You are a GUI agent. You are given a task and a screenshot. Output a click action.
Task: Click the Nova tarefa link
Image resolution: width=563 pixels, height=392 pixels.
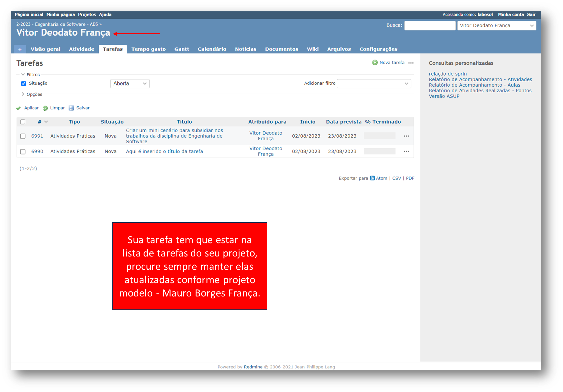click(392, 63)
